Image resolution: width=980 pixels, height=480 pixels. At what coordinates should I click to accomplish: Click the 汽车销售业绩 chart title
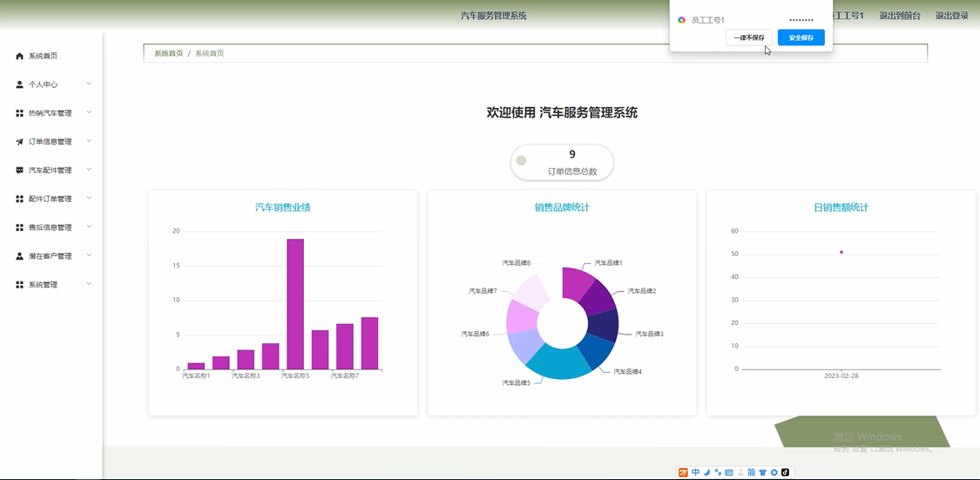[282, 207]
